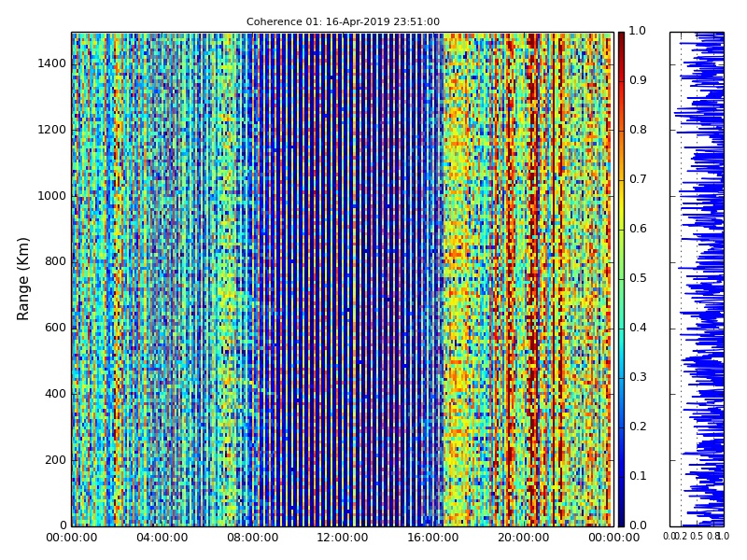This screenshot has height=560, width=747.
Task: Click the y-axis tick label 200
Action: click(55, 460)
